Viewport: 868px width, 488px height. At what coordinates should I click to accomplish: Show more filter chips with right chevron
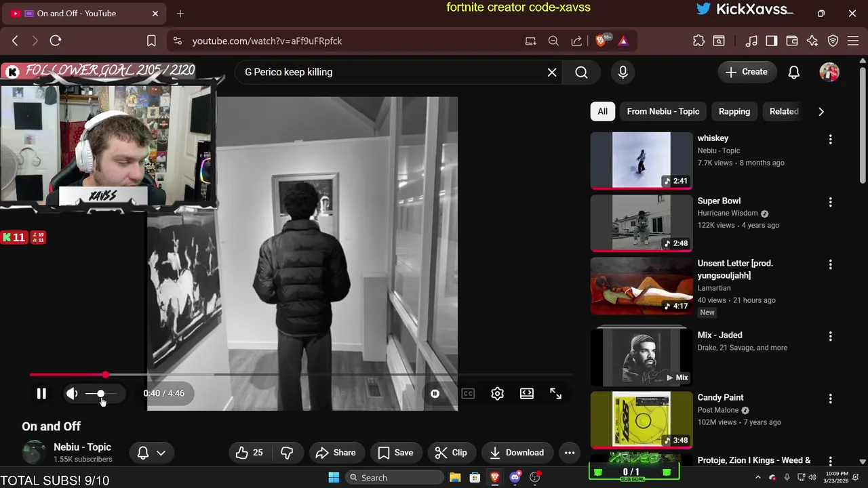[821, 111]
